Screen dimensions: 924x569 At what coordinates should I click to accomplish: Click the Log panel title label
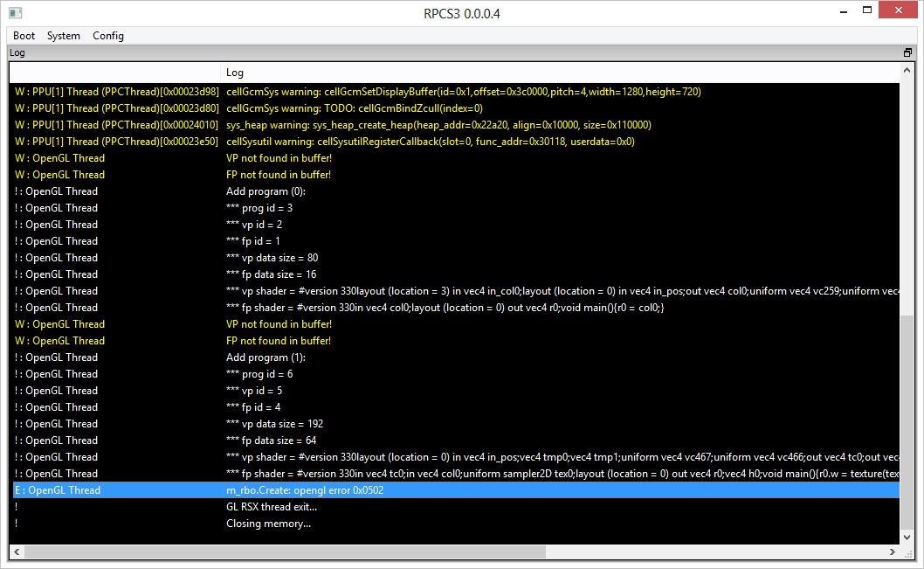point(17,52)
